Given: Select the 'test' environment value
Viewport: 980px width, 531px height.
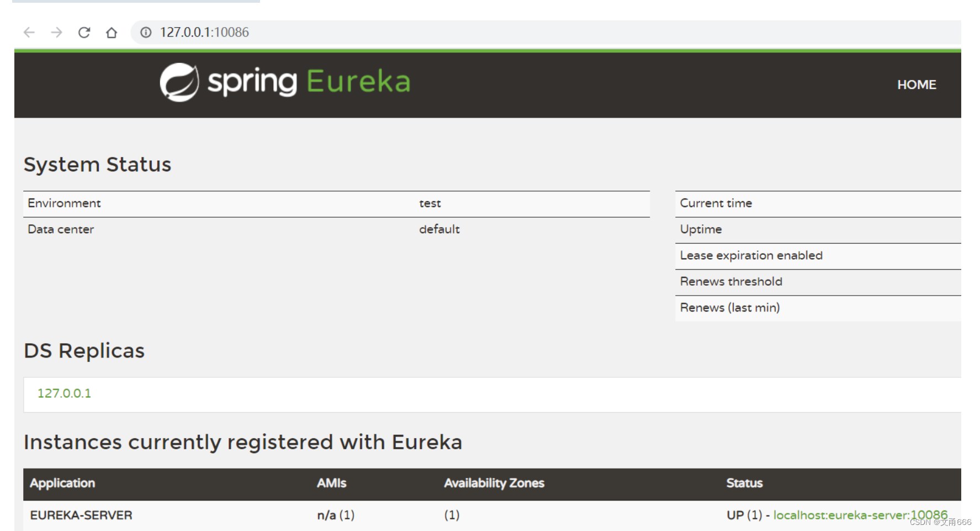Looking at the screenshot, I should [430, 203].
